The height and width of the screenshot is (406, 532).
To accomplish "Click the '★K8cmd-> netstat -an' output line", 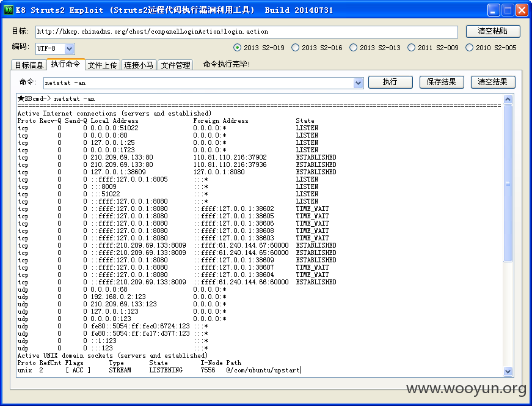I will [56, 99].
